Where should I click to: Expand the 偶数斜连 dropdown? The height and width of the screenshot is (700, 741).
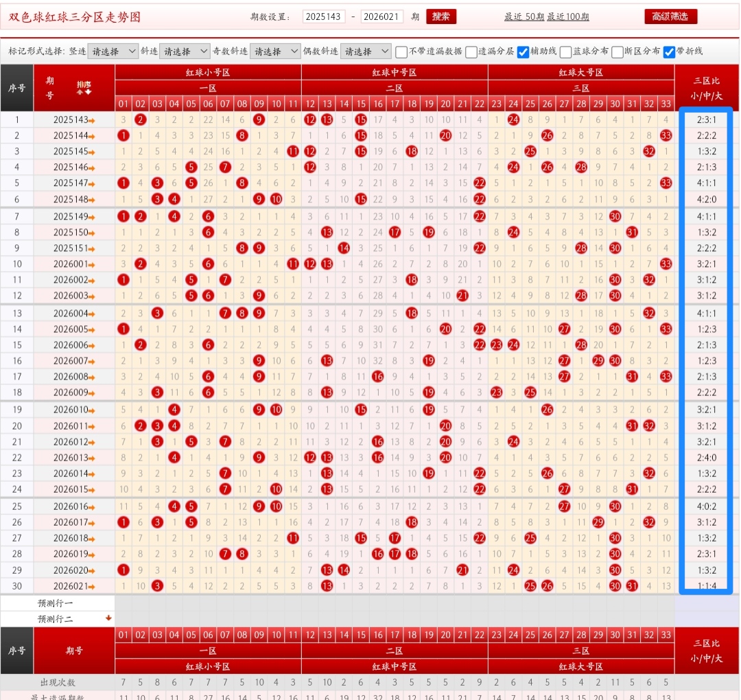(365, 51)
